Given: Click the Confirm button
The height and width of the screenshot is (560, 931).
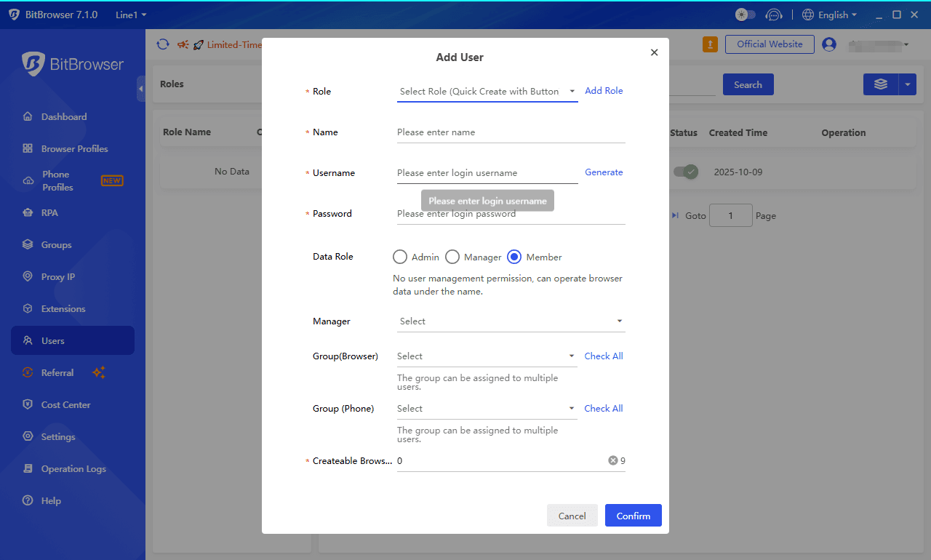Looking at the screenshot, I should point(633,515).
